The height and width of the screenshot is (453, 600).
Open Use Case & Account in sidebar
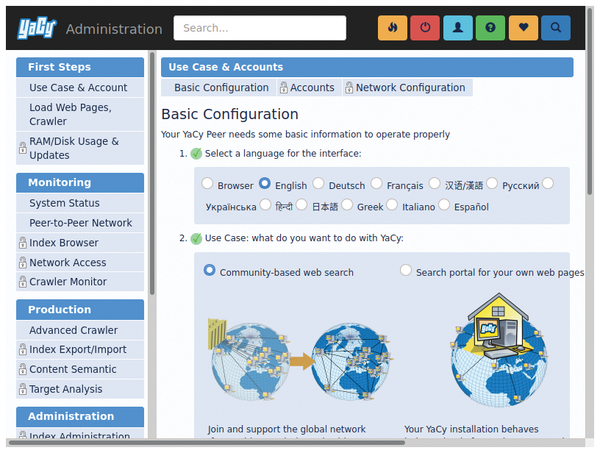(x=80, y=88)
